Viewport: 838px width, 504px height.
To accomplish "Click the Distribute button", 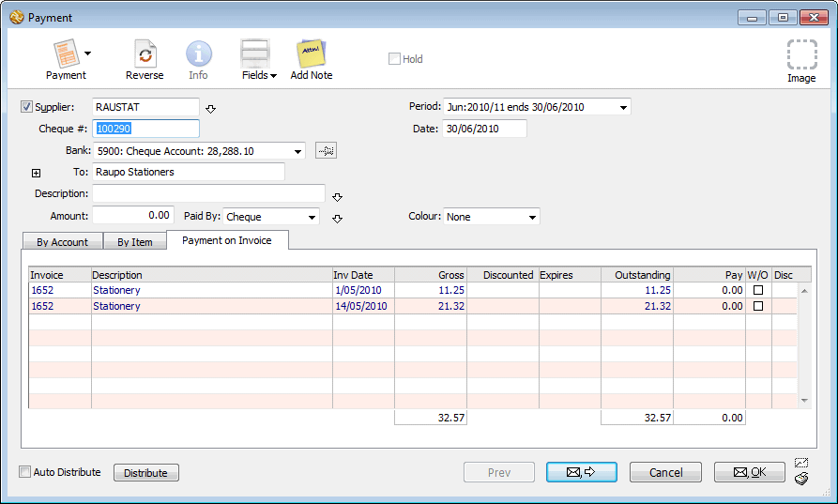I will [145, 473].
